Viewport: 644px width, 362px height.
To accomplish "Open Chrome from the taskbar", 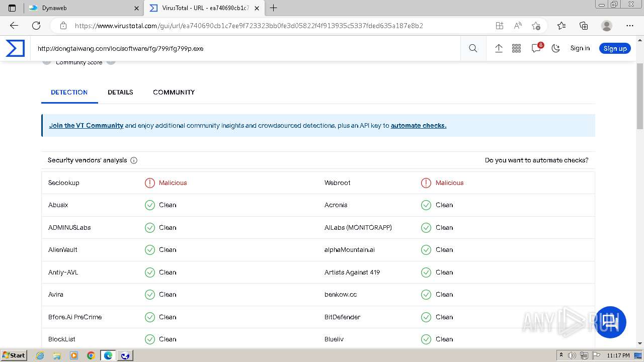I will coord(91,355).
